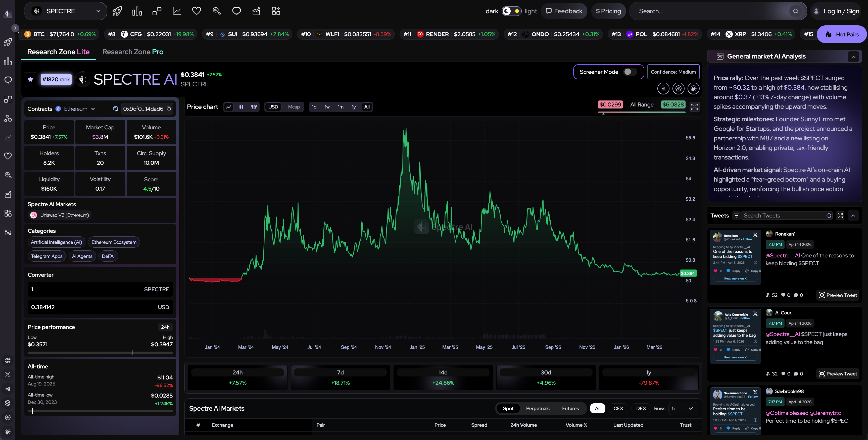The width and height of the screenshot is (868, 440).
Task: Select the All chart range
Action: (367, 107)
